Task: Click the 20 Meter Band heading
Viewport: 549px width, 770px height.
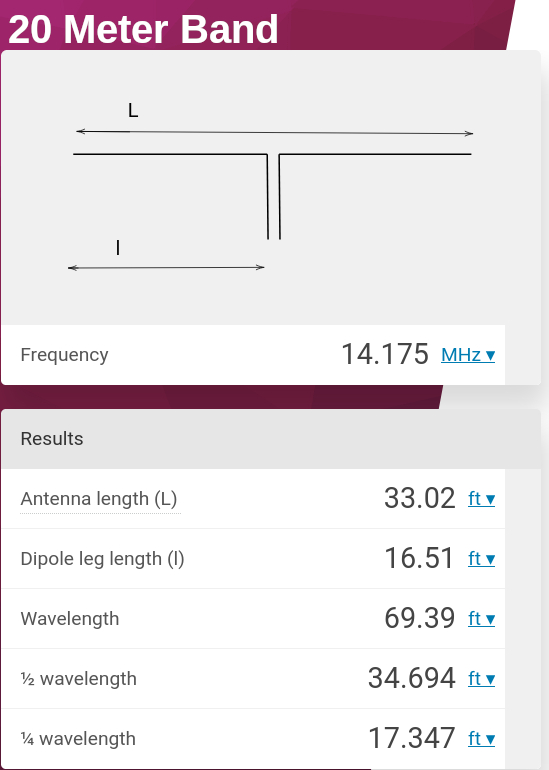Action: click(143, 29)
